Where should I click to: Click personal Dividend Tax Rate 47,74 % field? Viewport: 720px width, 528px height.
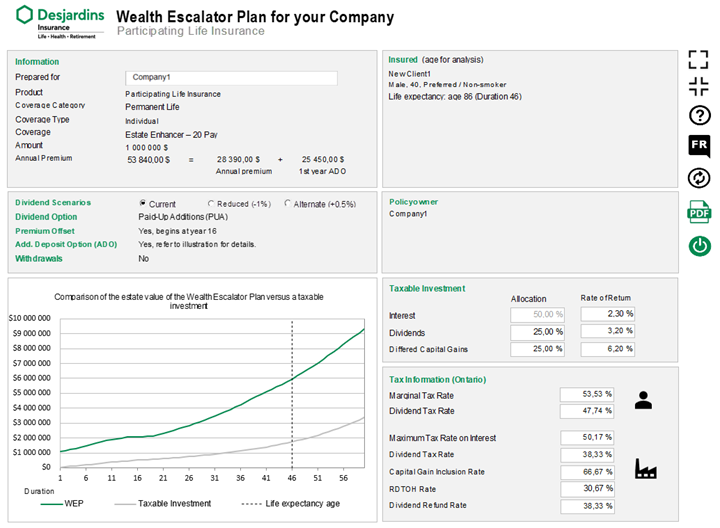(587, 411)
